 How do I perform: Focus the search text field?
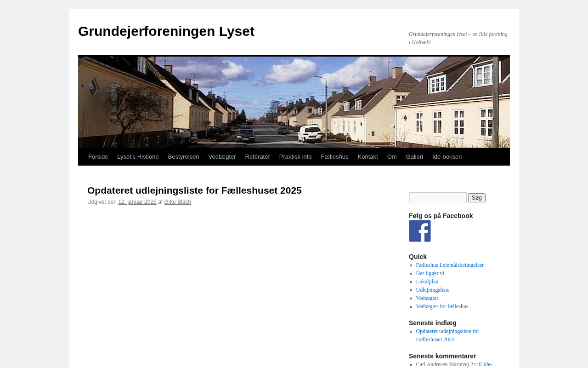coord(438,198)
